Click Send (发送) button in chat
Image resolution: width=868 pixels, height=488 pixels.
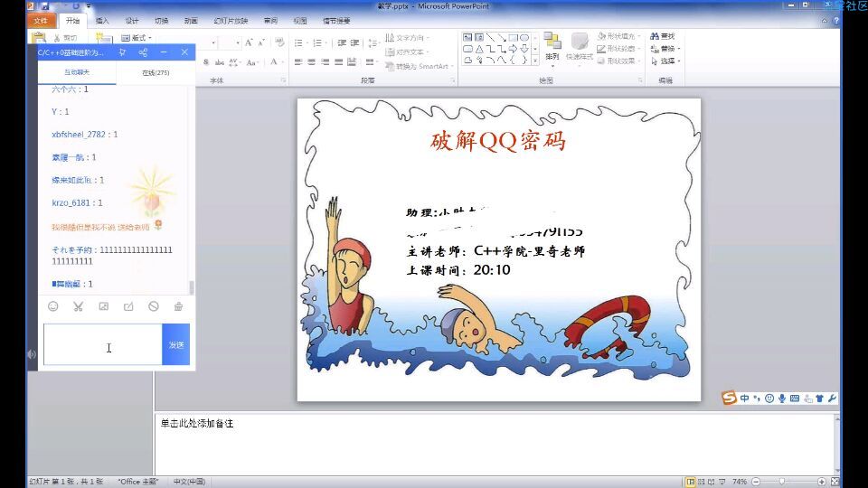(x=176, y=344)
